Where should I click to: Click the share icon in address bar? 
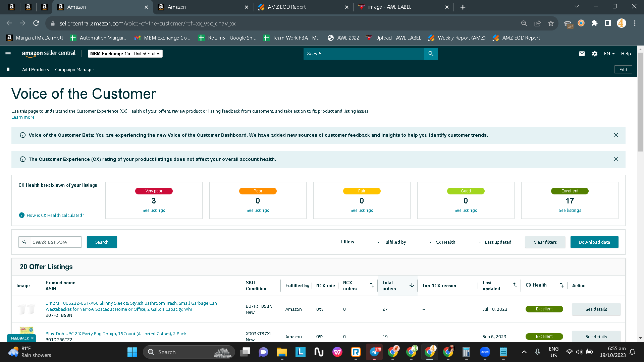537,23
